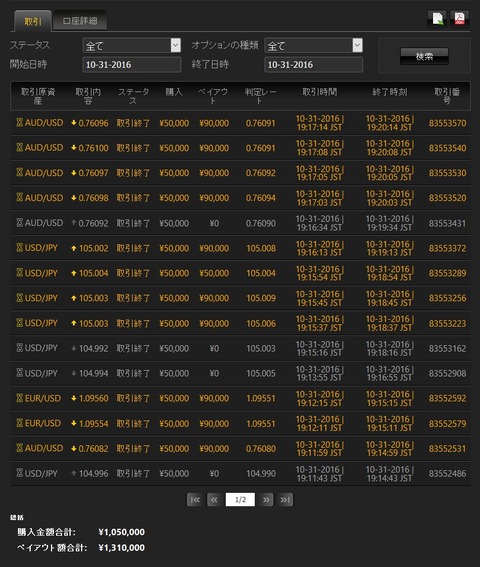
Task: Click hourglass icon of trade 83553540
Action: [20, 148]
